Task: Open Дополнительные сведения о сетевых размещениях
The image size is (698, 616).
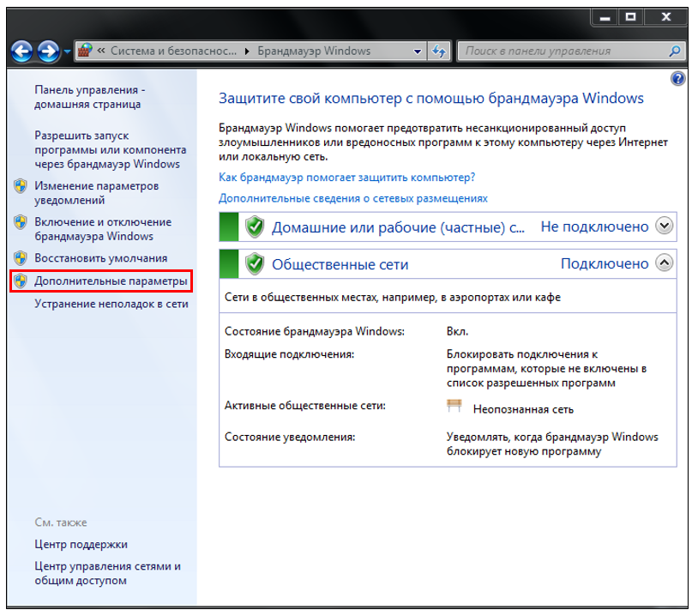Action: tap(356, 198)
